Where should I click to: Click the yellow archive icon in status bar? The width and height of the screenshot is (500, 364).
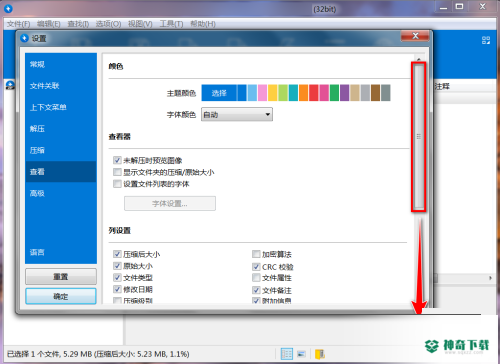coord(320,354)
